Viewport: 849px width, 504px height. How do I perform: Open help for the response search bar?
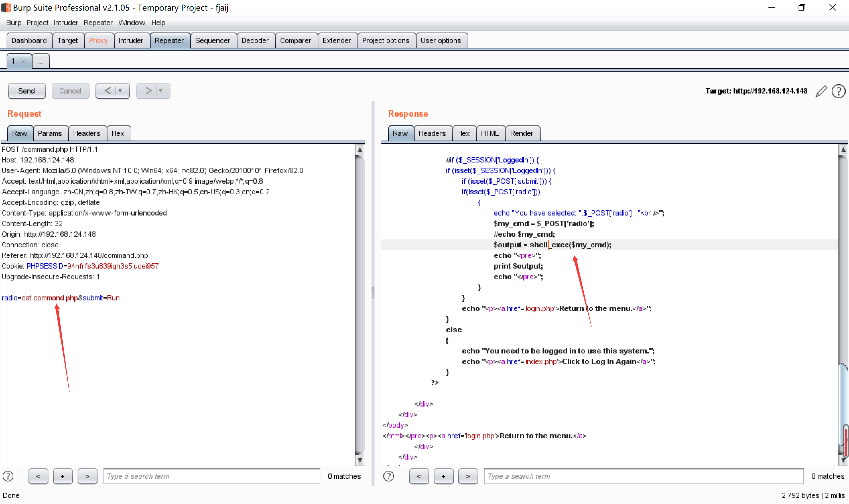click(x=388, y=476)
